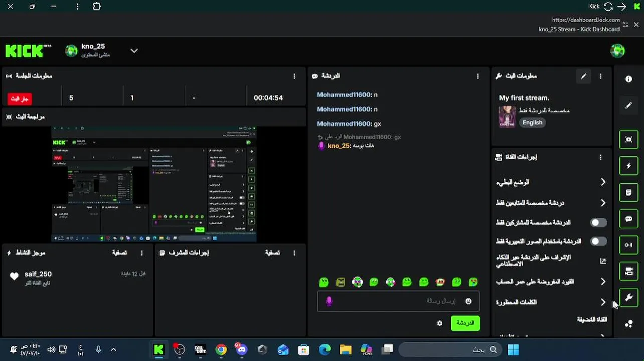Viewport: 644px width, 361px height.
Task: Open the title bar three-dot menu
Action: pyautogui.click(x=77, y=6)
